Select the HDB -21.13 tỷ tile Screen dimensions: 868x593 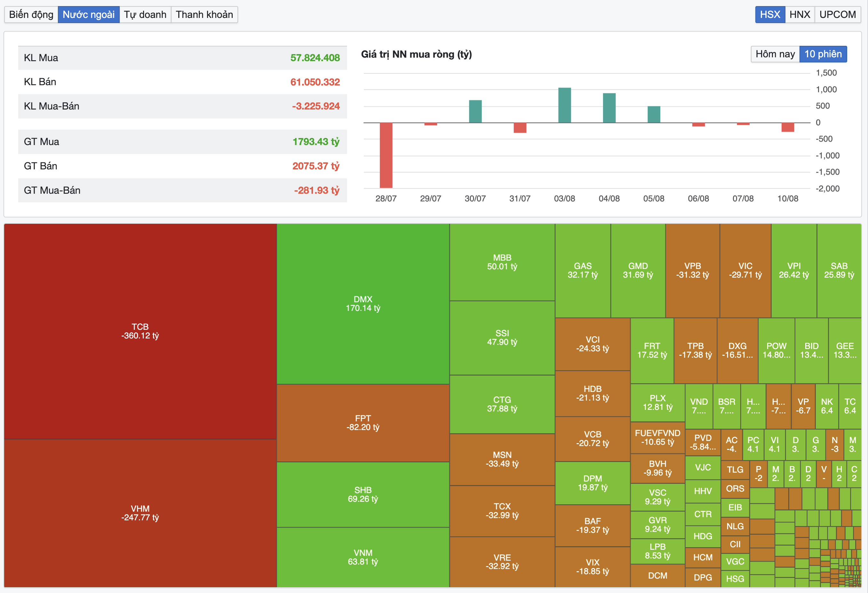(593, 394)
